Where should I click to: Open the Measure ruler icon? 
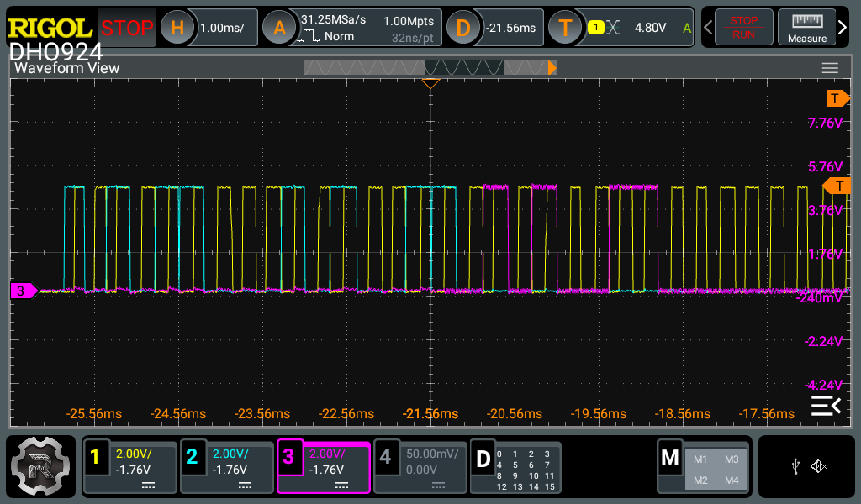(x=806, y=28)
